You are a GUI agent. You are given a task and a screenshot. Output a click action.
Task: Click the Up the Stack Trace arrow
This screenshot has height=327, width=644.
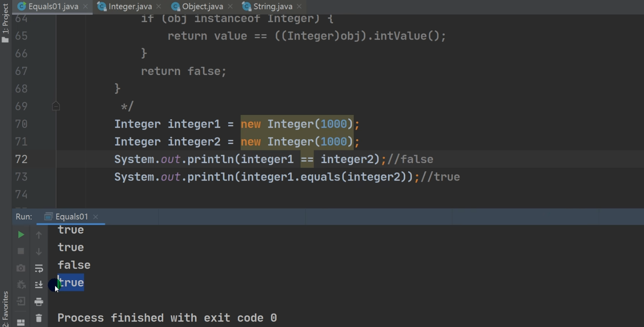(x=39, y=235)
